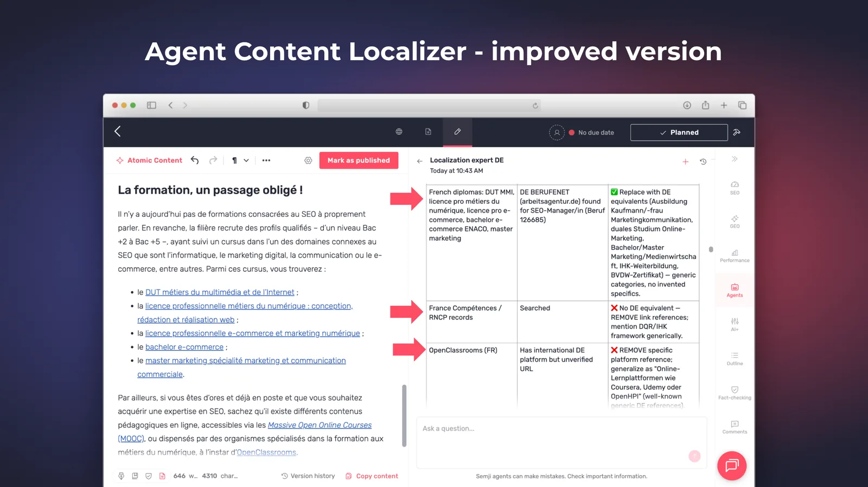Undo the last edit
The width and height of the screenshot is (868, 487).
pyautogui.click(x=195, y=160)
